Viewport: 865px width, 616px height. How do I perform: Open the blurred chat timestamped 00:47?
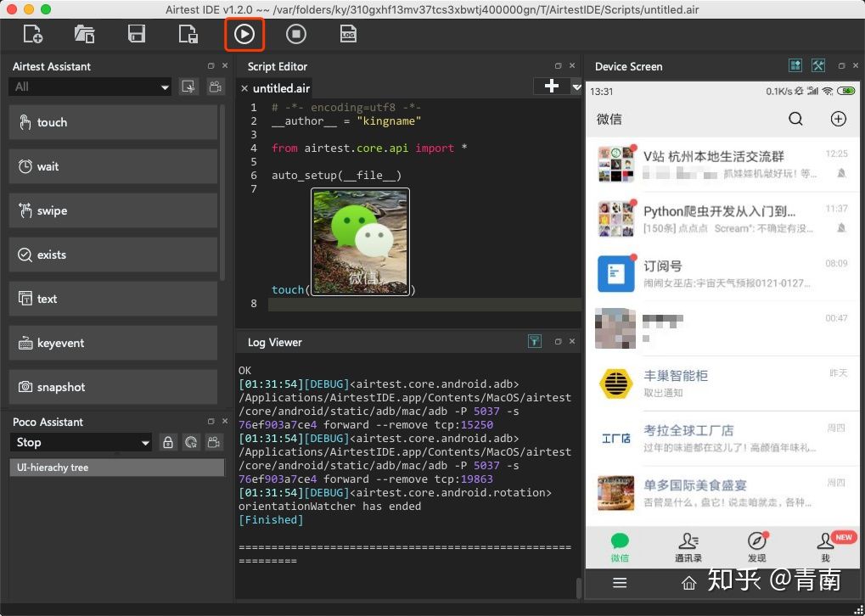722,328
